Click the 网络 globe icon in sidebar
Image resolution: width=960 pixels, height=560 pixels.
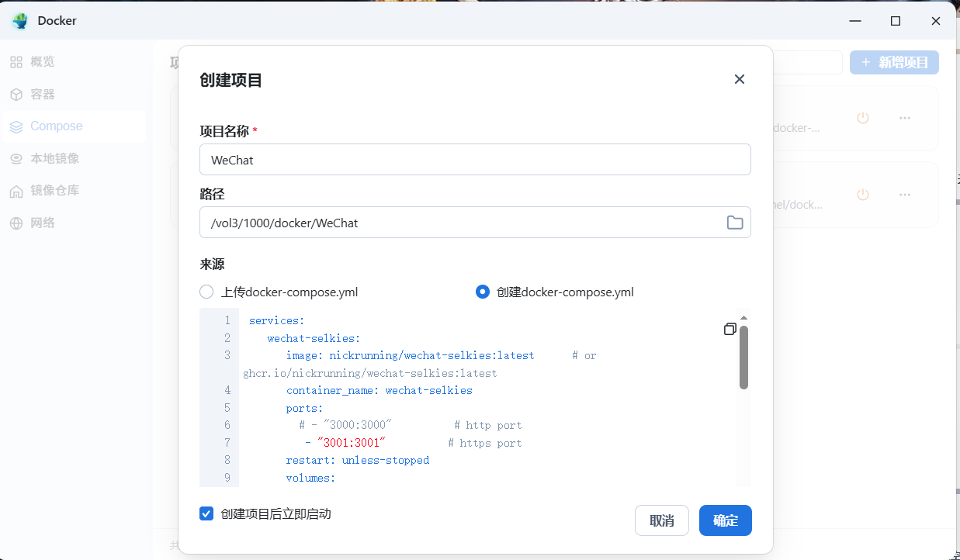click(x=16, y=223)
